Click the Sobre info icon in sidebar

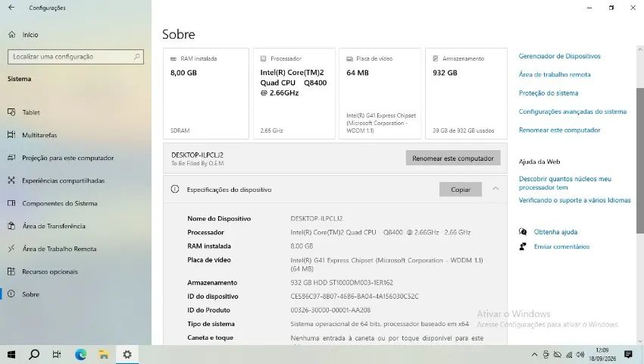11,294
